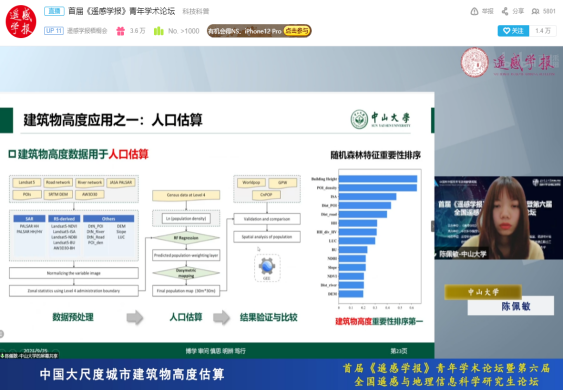Open the green ranking bars icon

click(158, 31)
